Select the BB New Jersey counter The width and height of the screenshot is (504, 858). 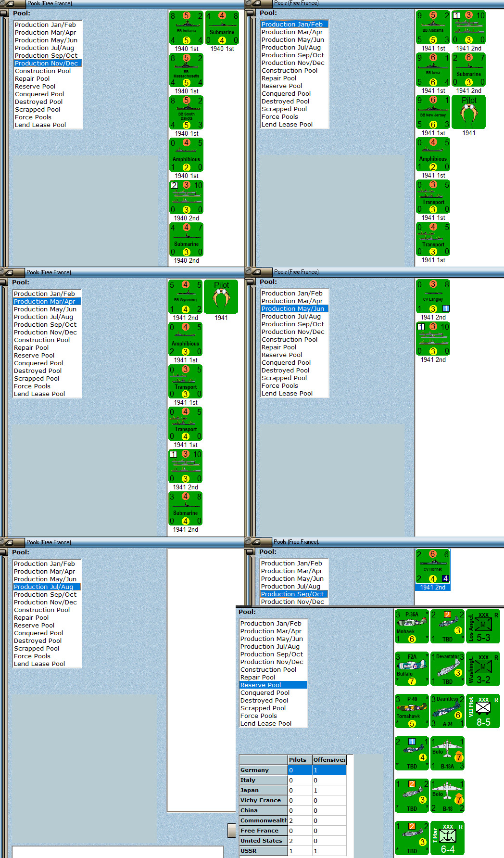click(433, 112)
